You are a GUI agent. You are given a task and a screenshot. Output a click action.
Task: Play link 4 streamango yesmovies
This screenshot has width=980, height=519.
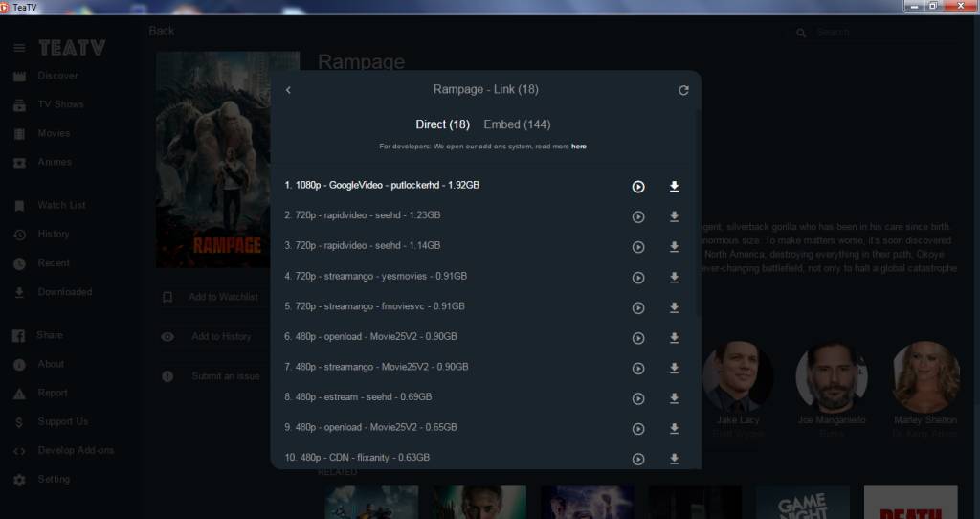pyautogui.click(x=638, y=277)
